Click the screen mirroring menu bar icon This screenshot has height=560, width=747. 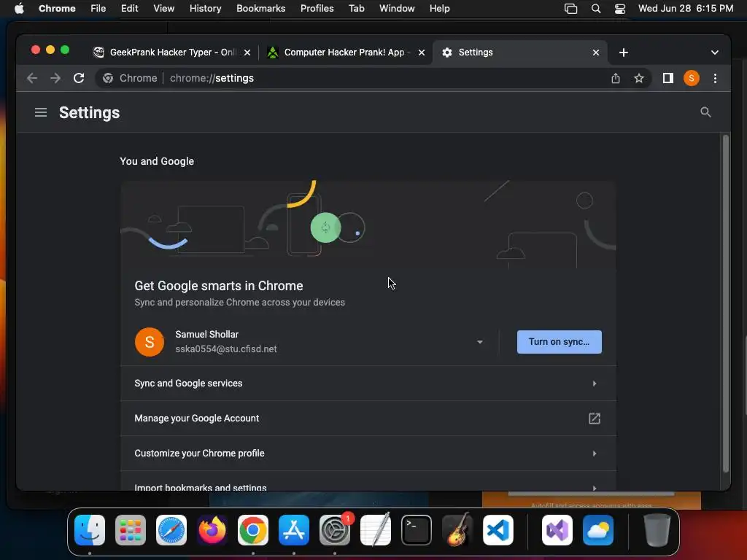coord(570,9)
